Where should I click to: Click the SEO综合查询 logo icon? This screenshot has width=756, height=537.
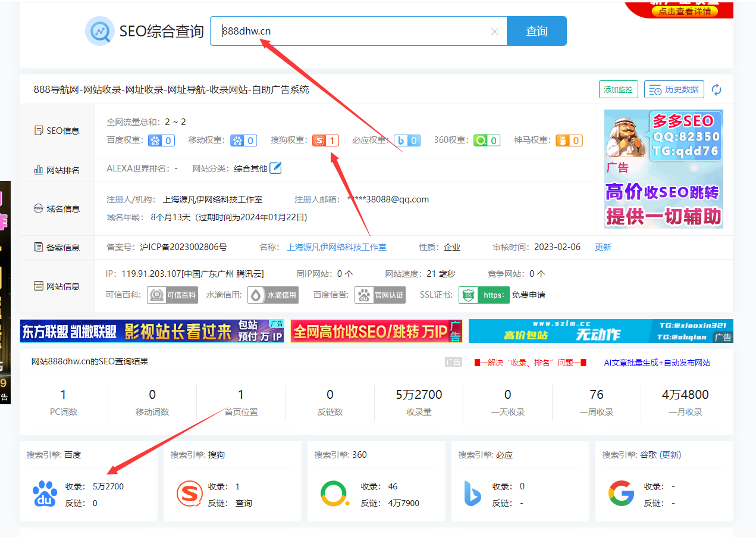click(100, 31)
